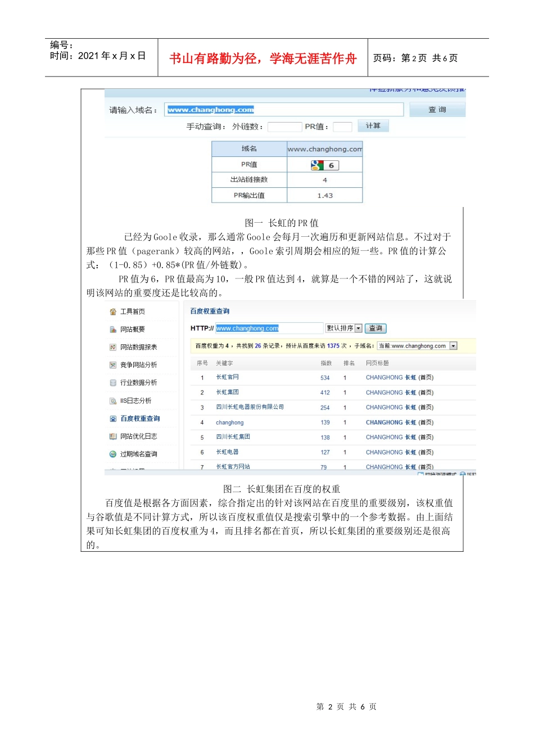This screenshot has height=756, width=534.
Task: Open CHANGHONG 长虹 (首页) title in row 4
Action: click(400, 422)
